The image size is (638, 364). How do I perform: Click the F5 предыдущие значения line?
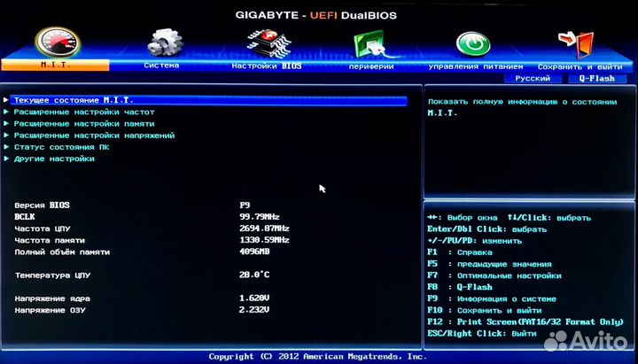(489, 264)
